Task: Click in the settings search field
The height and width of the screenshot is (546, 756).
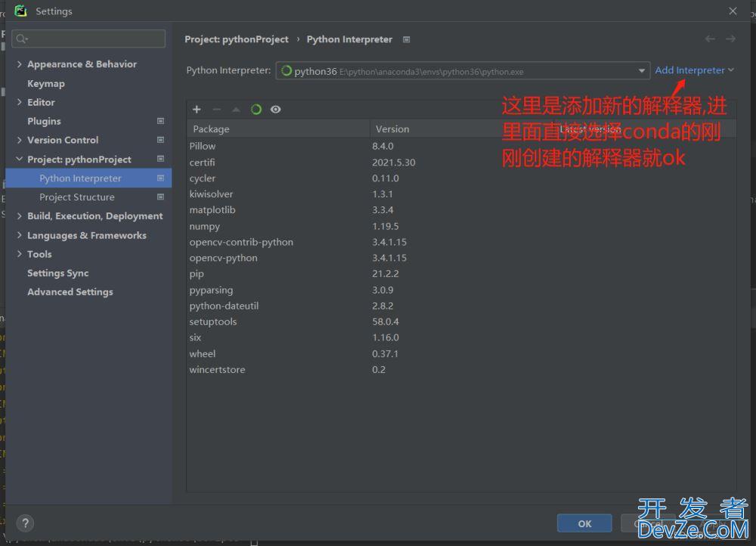Action: point(88,39)
